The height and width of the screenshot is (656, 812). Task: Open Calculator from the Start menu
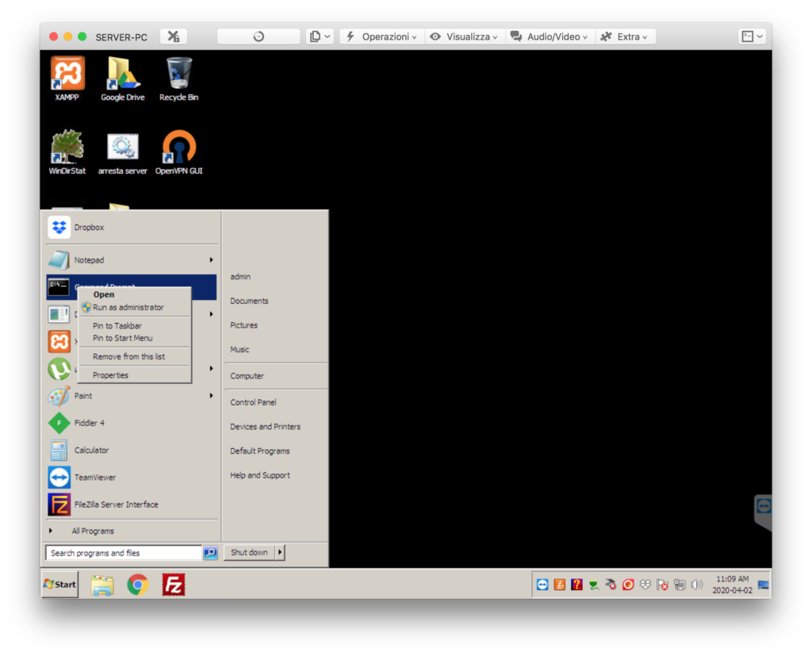click(x=132, y=451)
